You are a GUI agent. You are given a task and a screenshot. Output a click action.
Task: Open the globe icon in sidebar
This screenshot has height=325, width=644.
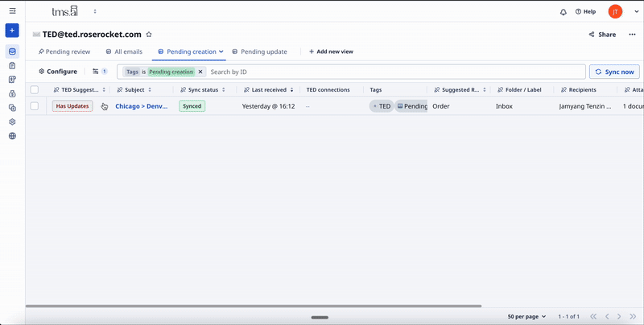12,136
